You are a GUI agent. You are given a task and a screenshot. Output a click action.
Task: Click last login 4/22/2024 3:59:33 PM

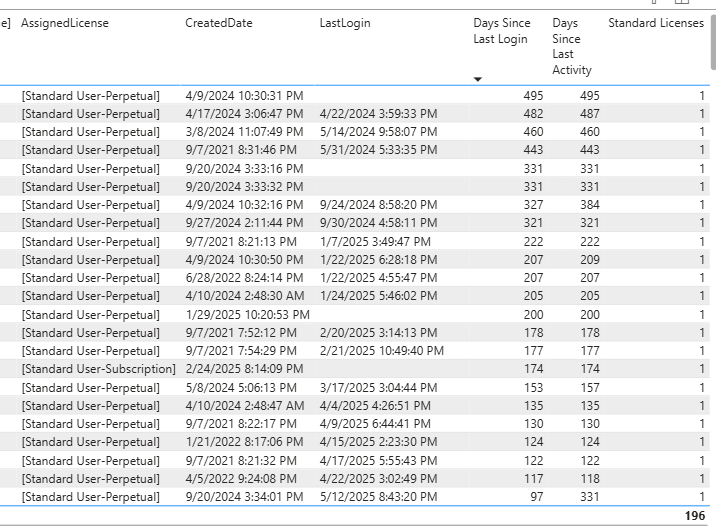[378, 114]
